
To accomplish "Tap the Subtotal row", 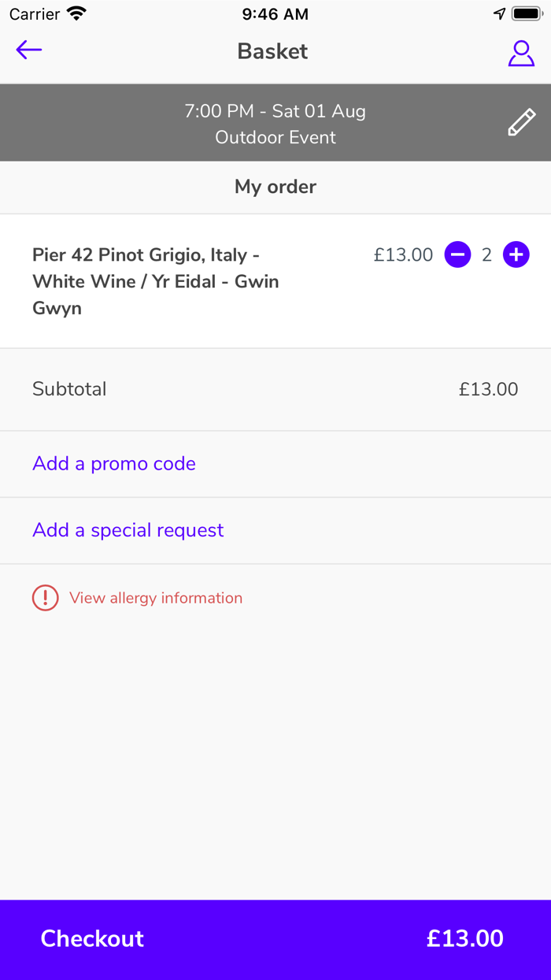I will (275, 389).
